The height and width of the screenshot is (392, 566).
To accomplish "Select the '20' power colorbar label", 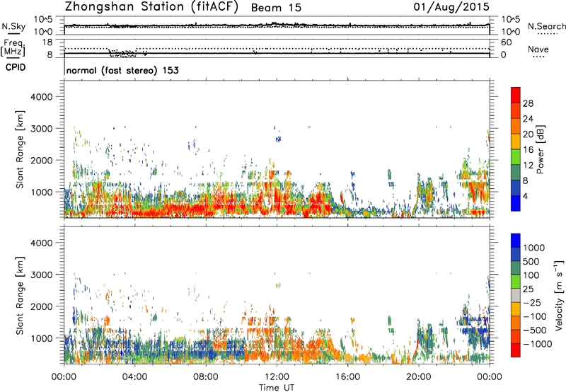I will pos(528,134).
